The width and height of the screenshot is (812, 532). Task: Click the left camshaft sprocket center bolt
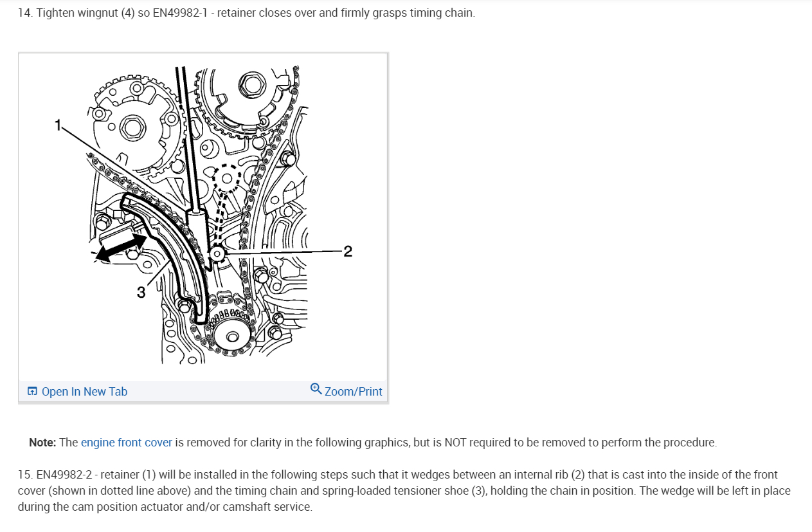(x=133, y=127)
